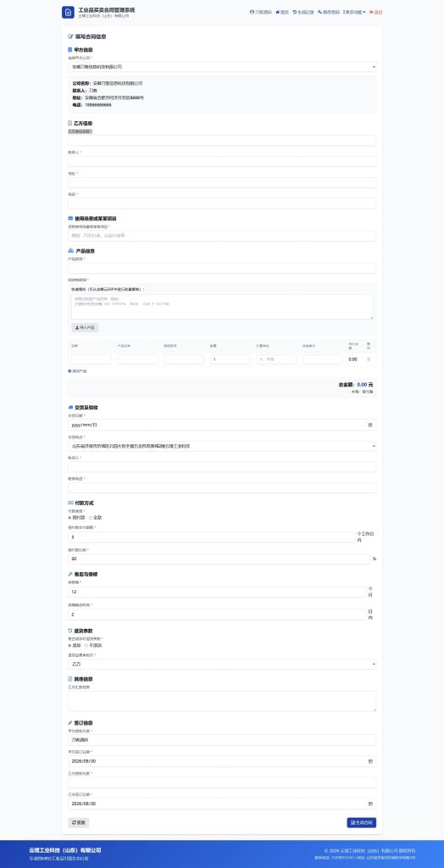
Task: Delete the product row using the red trash icon
Action: (x=369, y=359)
